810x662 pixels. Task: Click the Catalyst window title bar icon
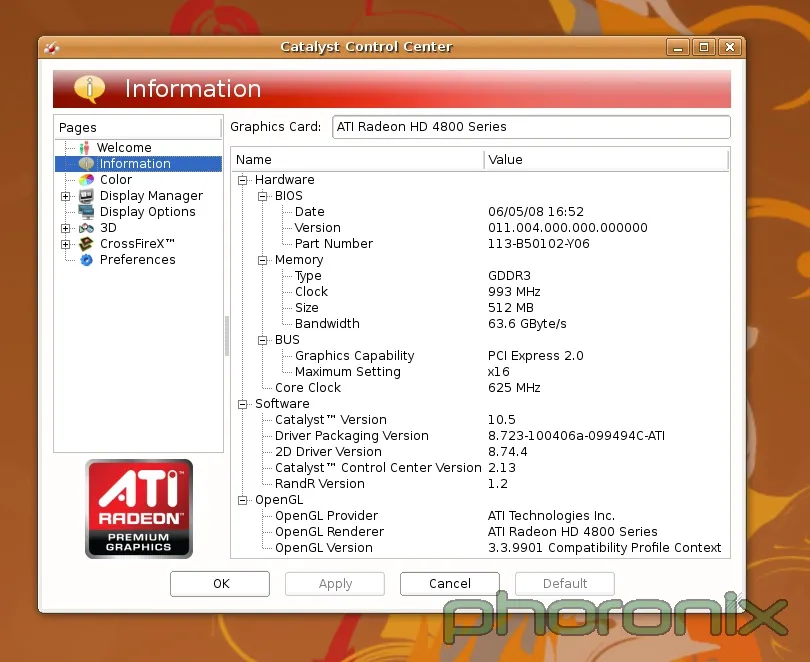pos(52,48)
